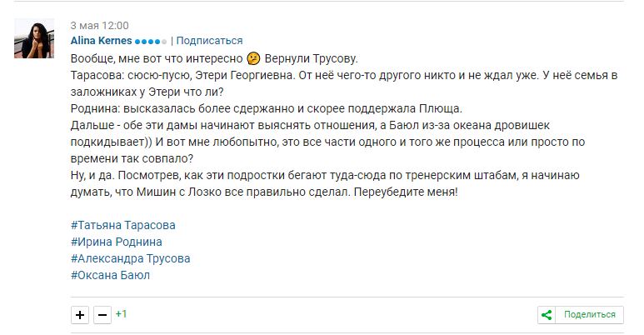Image resolution: width=644 pixels, height=335 pixels.
Task: Click the +1 rating score
Action: coord(122,314)
